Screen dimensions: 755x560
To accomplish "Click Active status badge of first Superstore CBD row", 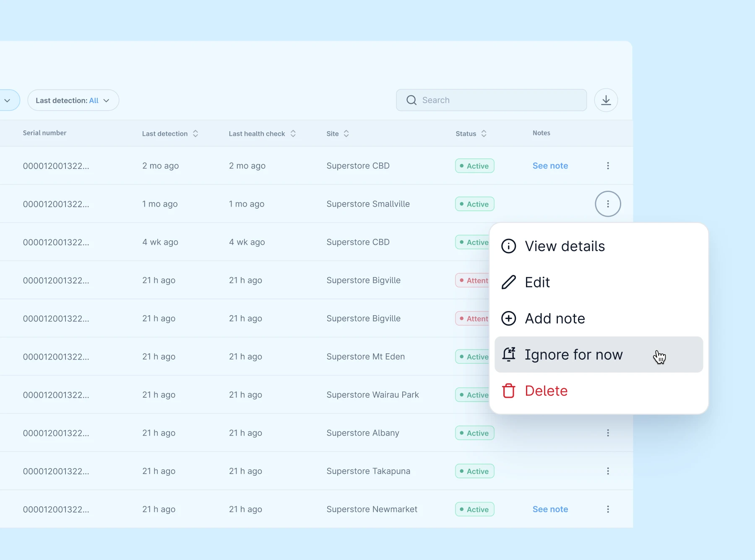I will tap(475, 166).
